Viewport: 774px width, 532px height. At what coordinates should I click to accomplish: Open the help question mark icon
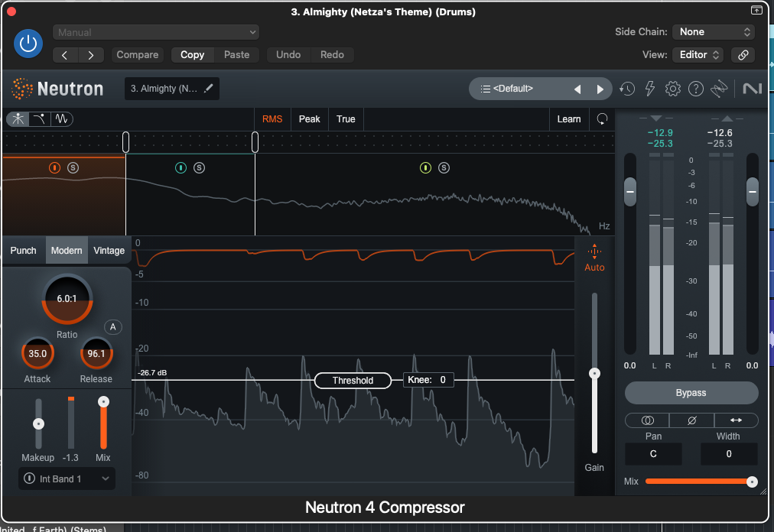coord(696,89)
